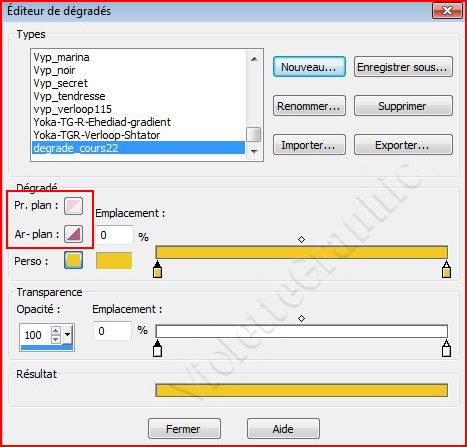Click the gradient midpoint diamond marker
Screen dimensions: 467x447
point(301,239)
